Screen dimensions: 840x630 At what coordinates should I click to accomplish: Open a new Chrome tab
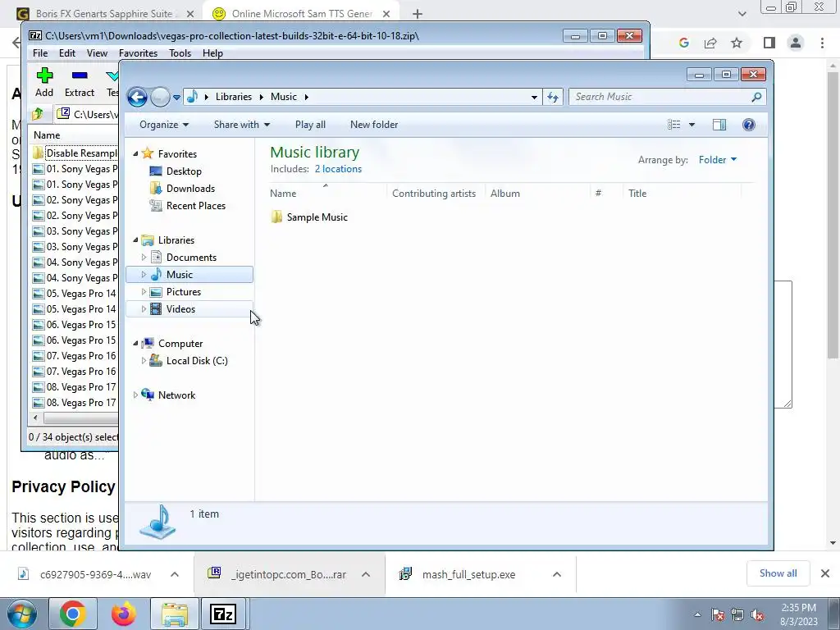418,15
